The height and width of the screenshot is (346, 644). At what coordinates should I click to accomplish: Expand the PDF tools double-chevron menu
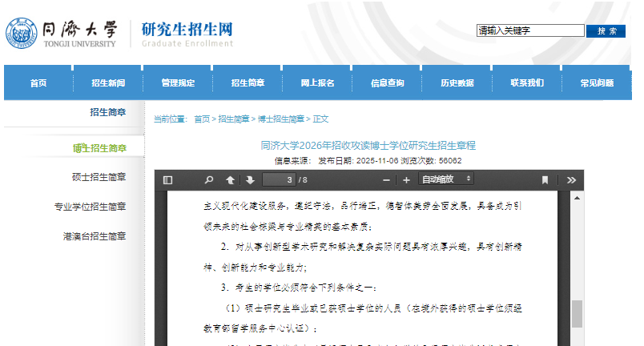click(571, 180)
